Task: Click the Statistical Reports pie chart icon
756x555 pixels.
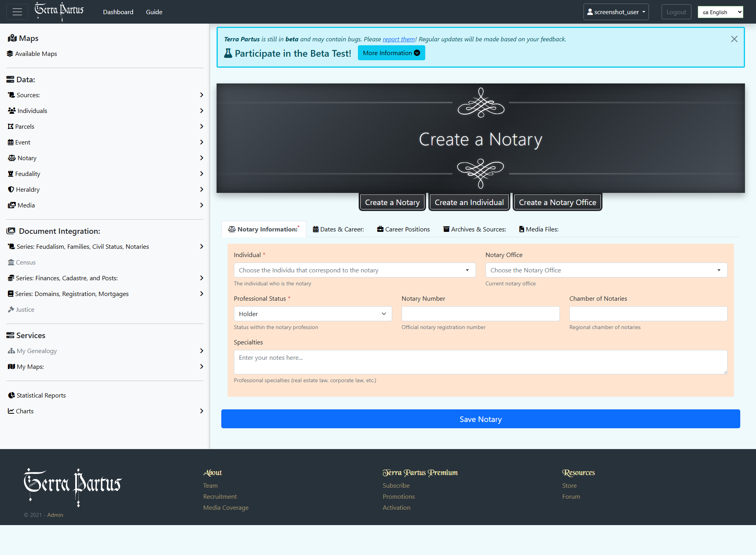Action: [x=11, y=395]
